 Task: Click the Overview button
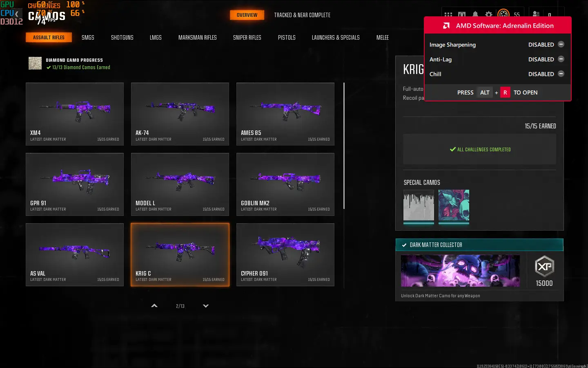[x=247, y=15]
